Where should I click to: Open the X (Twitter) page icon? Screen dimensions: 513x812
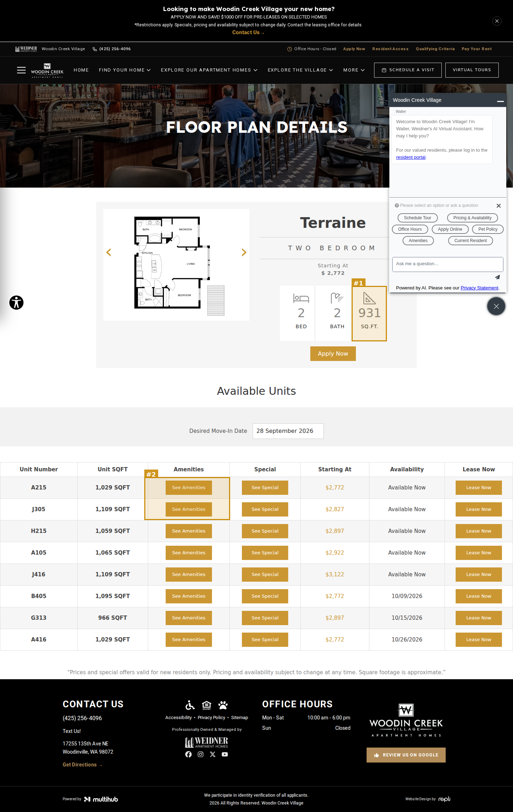213,754
